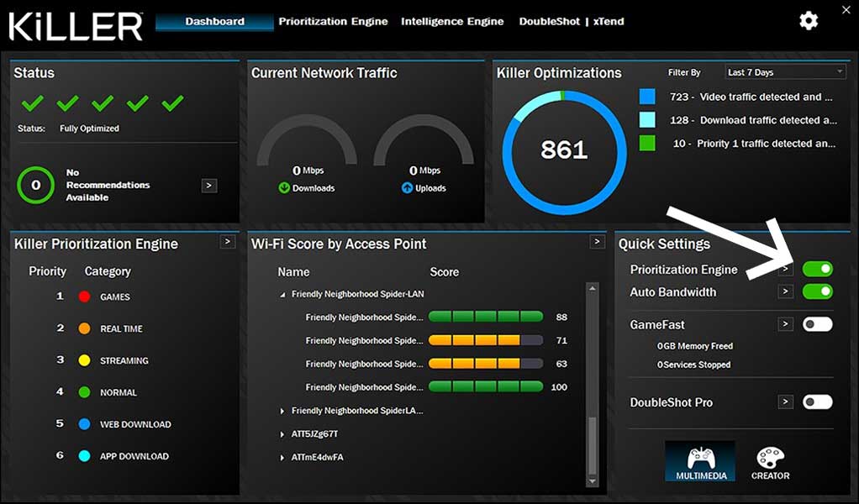The height and width of the screenshot is (504, 859).
Task: Turn off the Prioritization Engine toggle
Action: (817, 269)
